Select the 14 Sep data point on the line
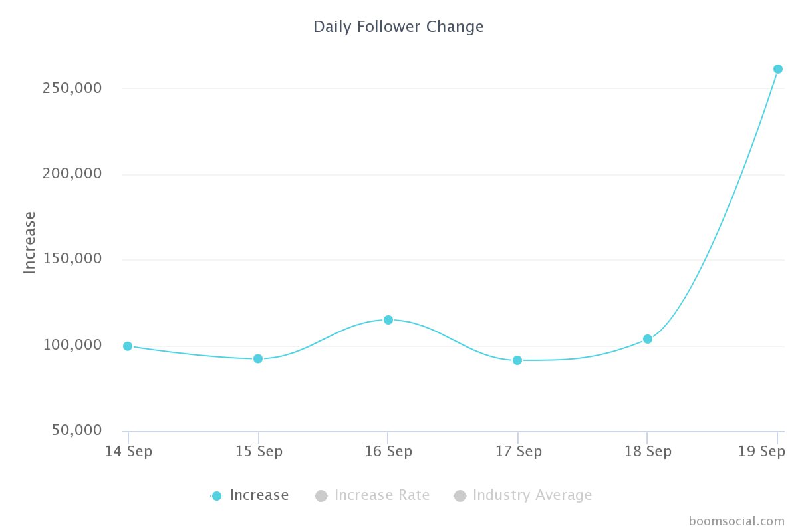Viewport: 798px width, 532px height. (128, 346)
